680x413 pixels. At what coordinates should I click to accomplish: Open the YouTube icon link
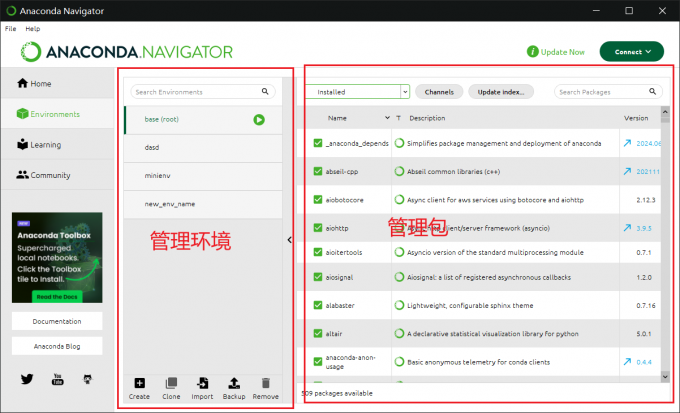(x=57, y=379)
